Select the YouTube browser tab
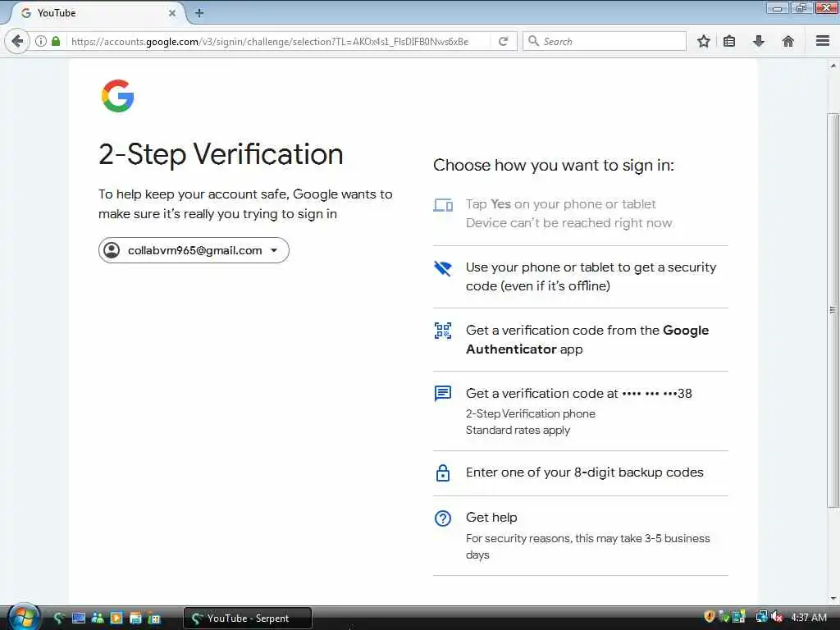Viewport: 840px width, 630px height. [98, 13]
